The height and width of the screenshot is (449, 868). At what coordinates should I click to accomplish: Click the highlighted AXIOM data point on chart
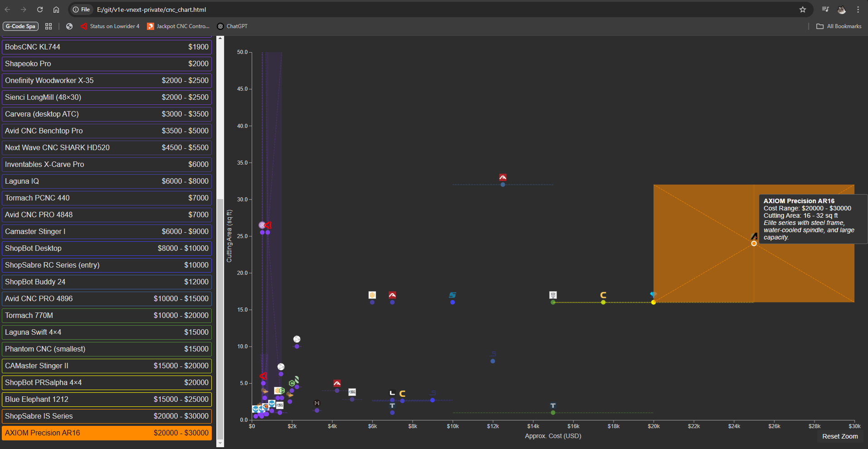click(754, 244)
